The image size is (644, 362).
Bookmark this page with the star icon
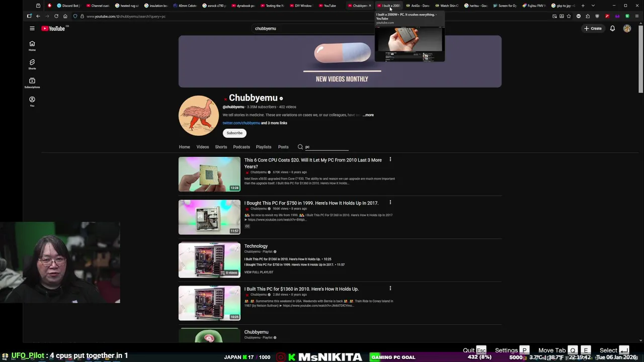(x=569, y=16)
